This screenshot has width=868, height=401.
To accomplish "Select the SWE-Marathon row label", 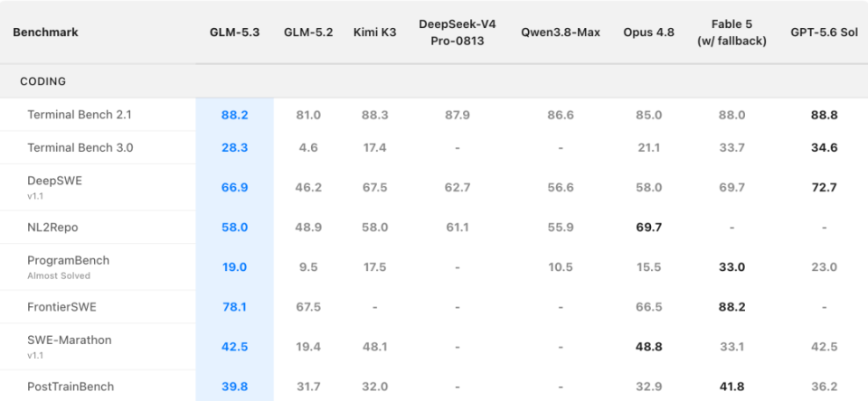I will [x=70, y=340].
